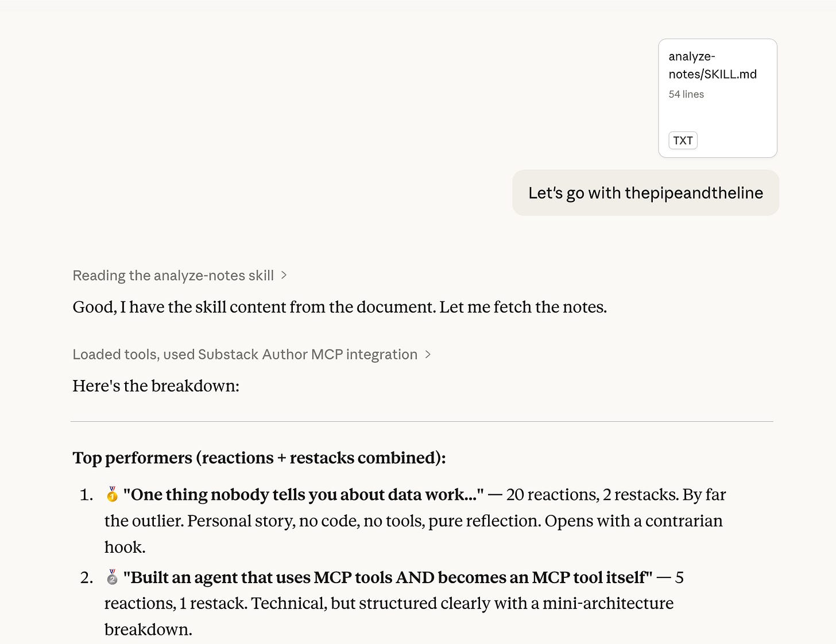Click the 54 lines label

point(686,94)
